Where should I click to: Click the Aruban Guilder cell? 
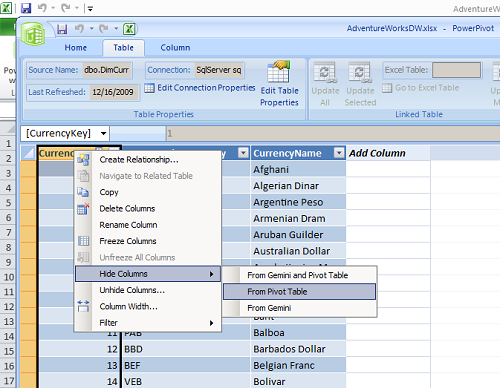(x=298, y=235)
